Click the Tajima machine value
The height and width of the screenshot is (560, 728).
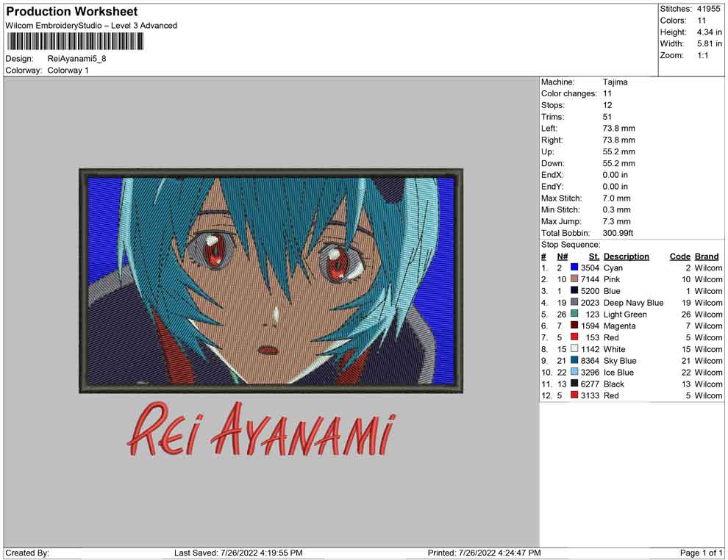pos(615,82)
